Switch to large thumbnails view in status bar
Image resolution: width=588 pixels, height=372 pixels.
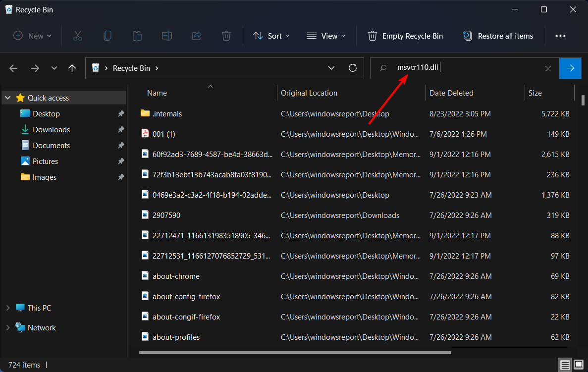(x=578, y=365)
